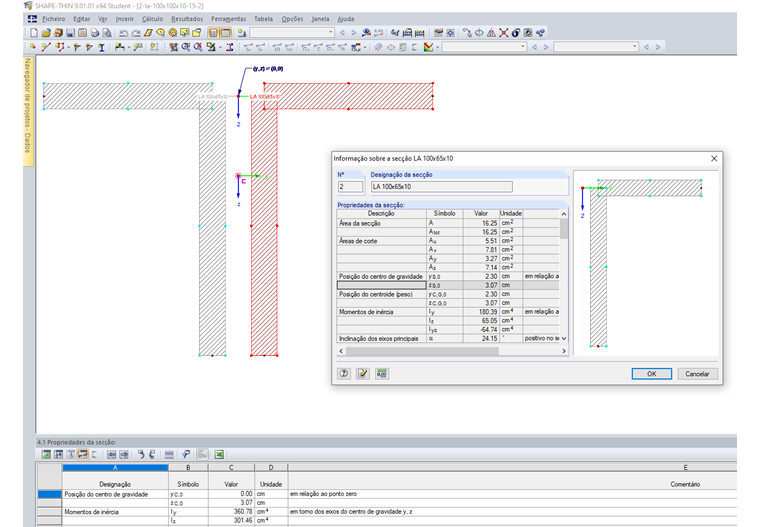
Task: Click vertical scrollbar in properties list
Action: [564, 228]
